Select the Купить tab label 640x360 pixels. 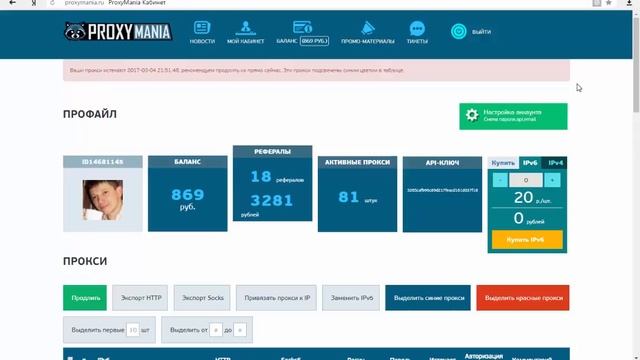tap(503, 163)
